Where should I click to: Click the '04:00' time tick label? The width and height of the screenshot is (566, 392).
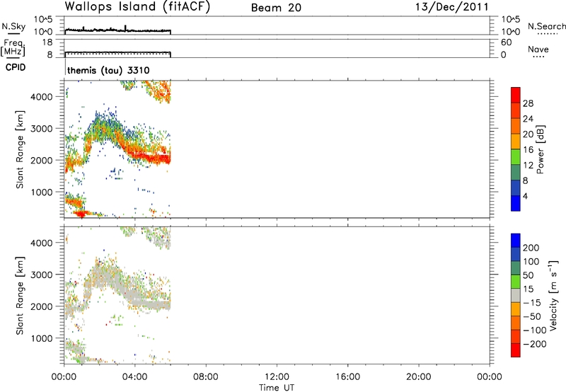pos(135,377)
